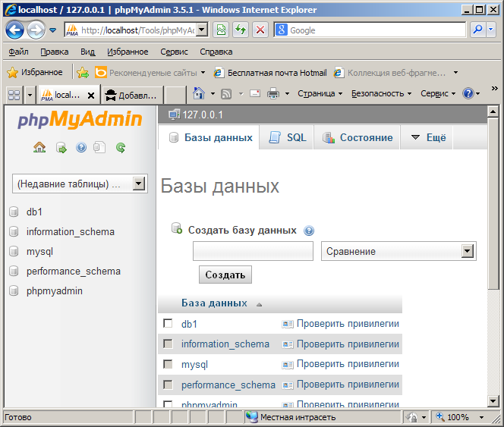Select db1 in the left sidebar
This screenshot has height=427, width=504.
click(x=34, y=212)
